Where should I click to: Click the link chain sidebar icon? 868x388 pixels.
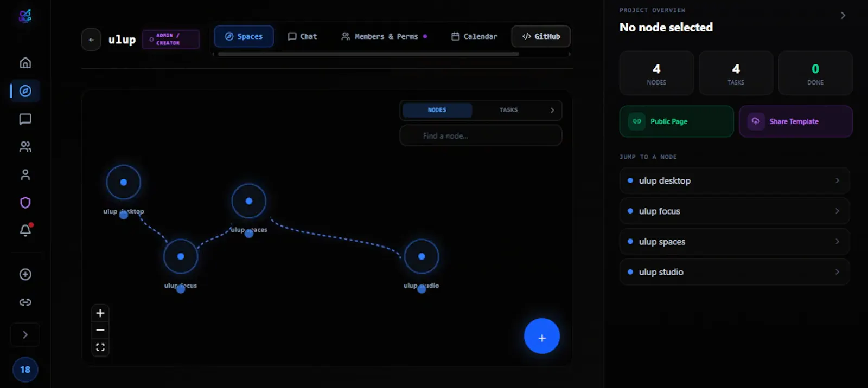(25, 302)
